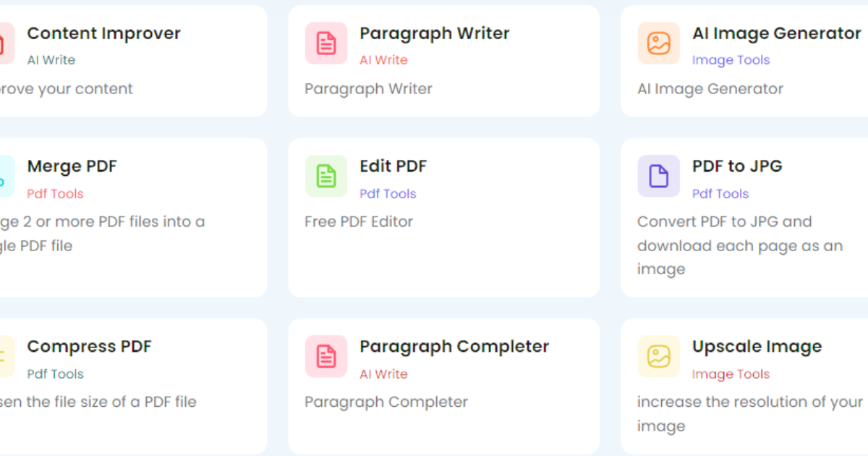Click the AI Image Generator picture icon

[x=658, y=43]
